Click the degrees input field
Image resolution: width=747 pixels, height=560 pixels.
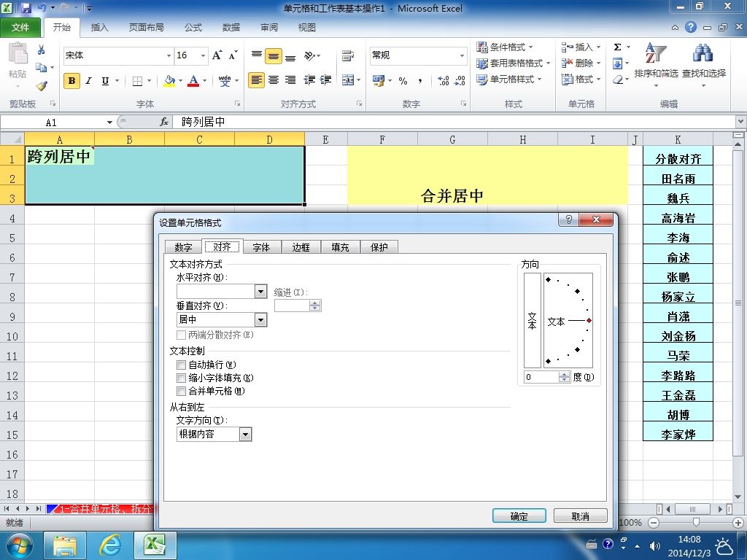542,377
